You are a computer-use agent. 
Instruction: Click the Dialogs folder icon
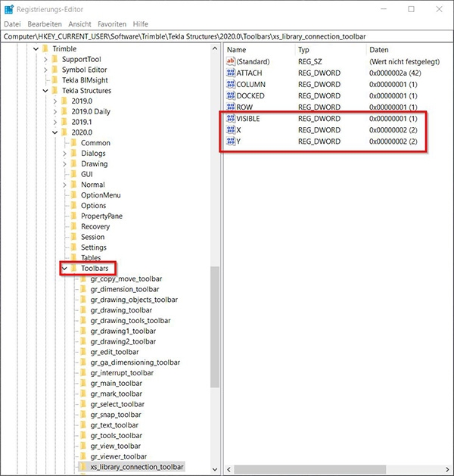click(73, 154)
